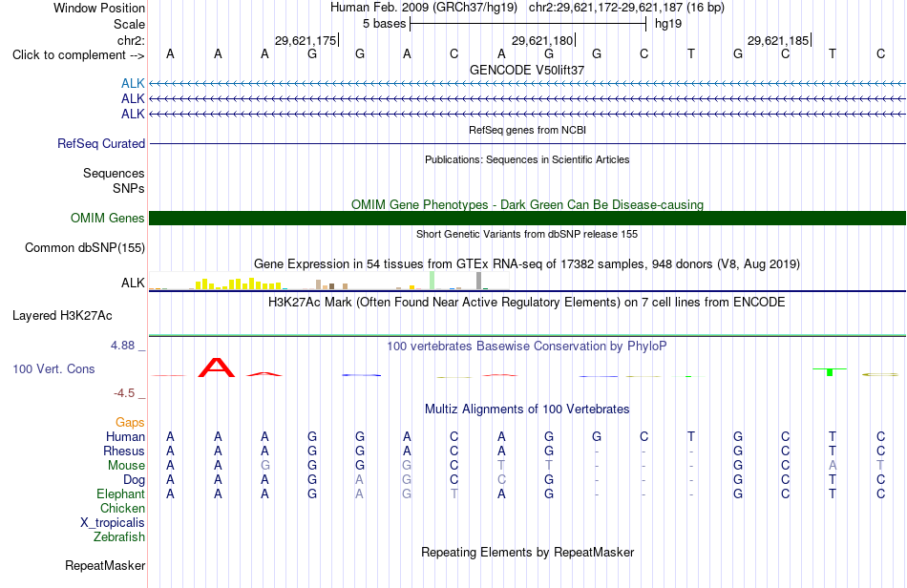Click the chr2:29,621,172-29,621,187 (16 bp) position text

click(626, 8)
